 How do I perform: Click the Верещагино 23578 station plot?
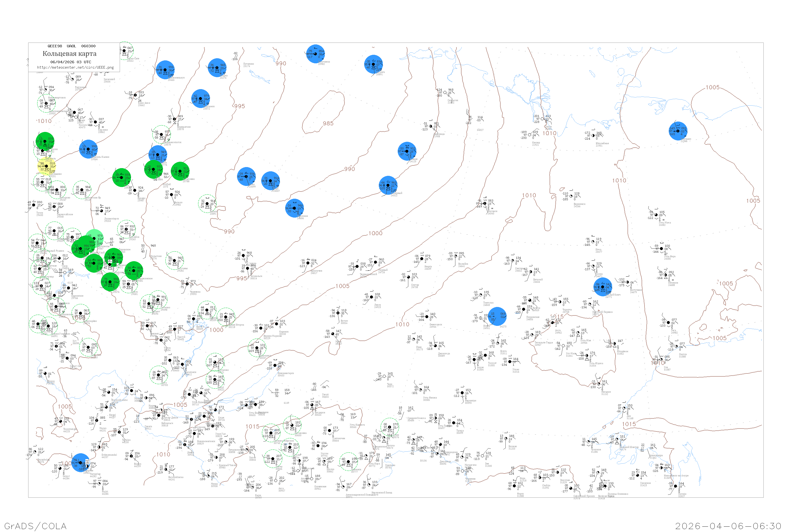click(x=174, y=119)
